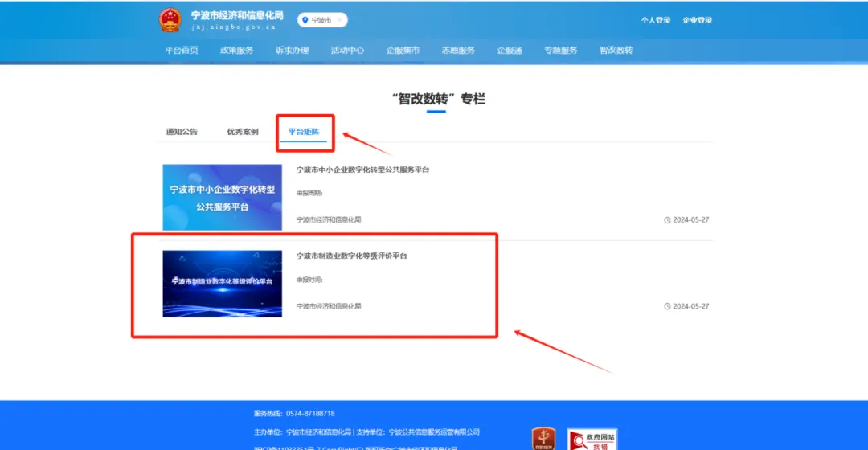Click title 宁波市制造业数字化等级评价平台
Viewport: 868px width, 450px height.
[351, 256]
